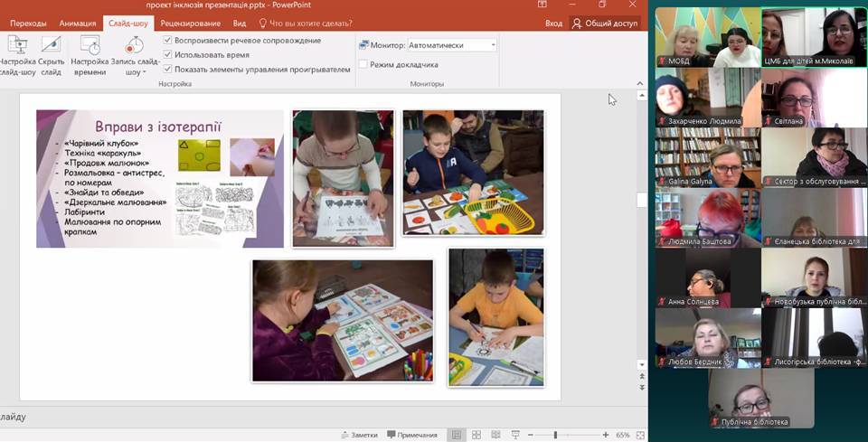The image size is (868, 442).
Task: Open Заметки notes pane
Action: tap(358, 435)
